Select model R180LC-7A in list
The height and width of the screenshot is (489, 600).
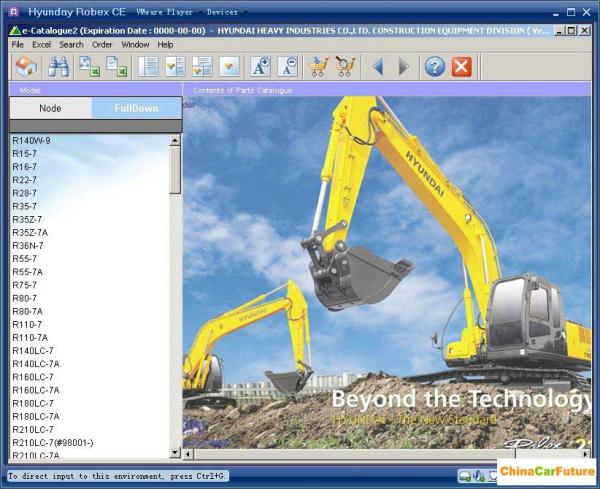(36, 416)
